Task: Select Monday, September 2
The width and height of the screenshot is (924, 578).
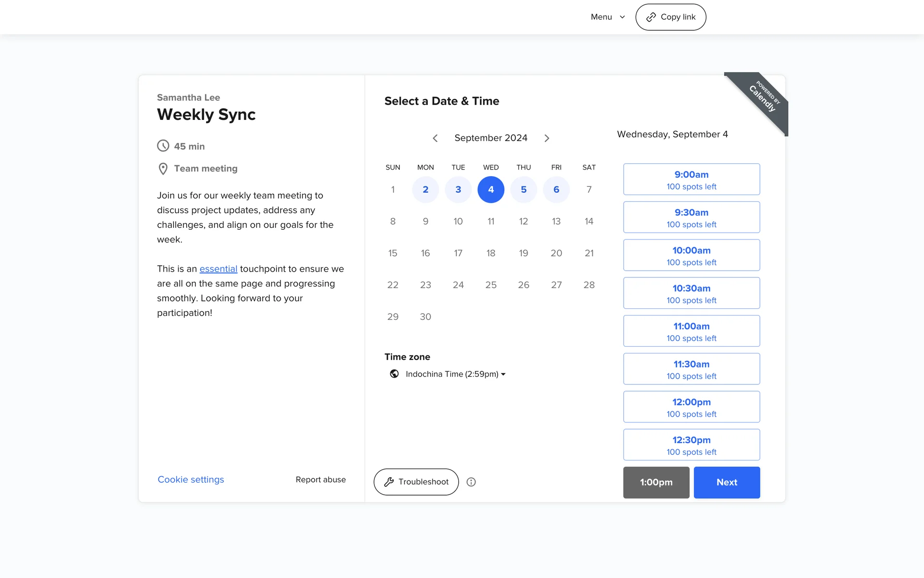Action: tap(425, 190)
